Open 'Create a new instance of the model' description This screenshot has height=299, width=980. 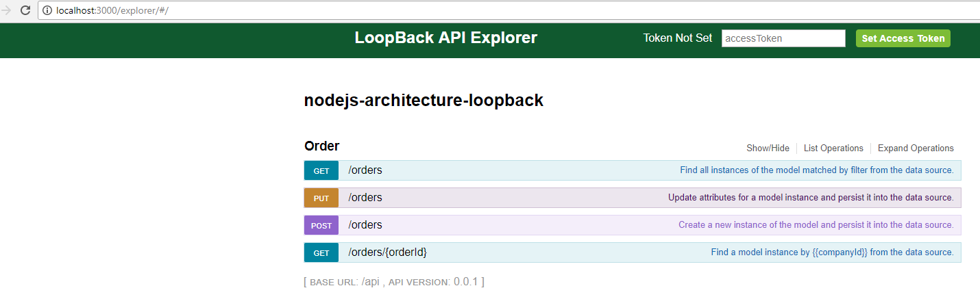coord(816,225)
